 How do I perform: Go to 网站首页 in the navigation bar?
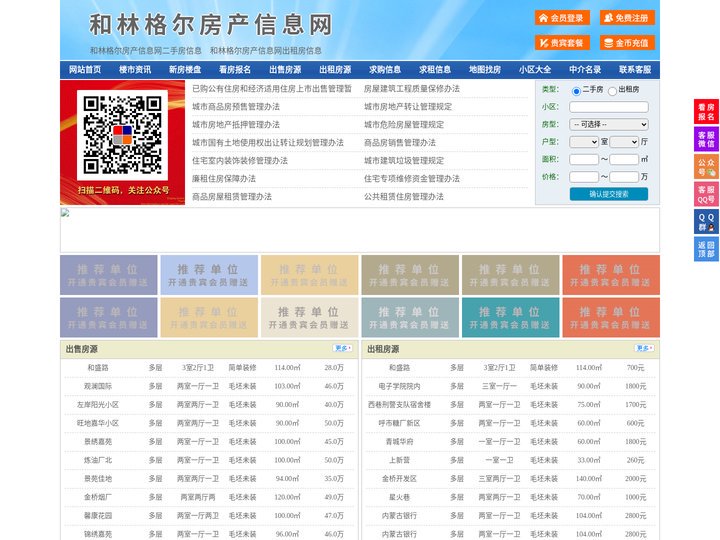pos(85,70)
